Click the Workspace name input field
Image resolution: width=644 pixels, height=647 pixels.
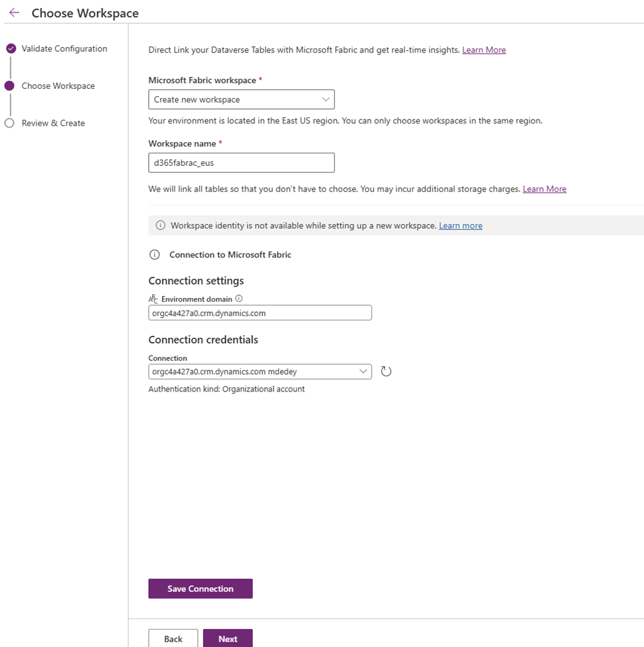(241, 163)
